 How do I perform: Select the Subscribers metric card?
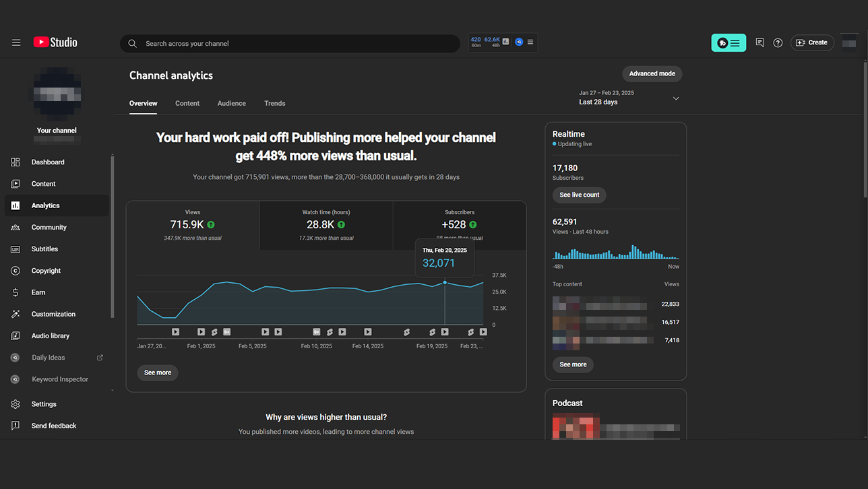tap(459, 226)
